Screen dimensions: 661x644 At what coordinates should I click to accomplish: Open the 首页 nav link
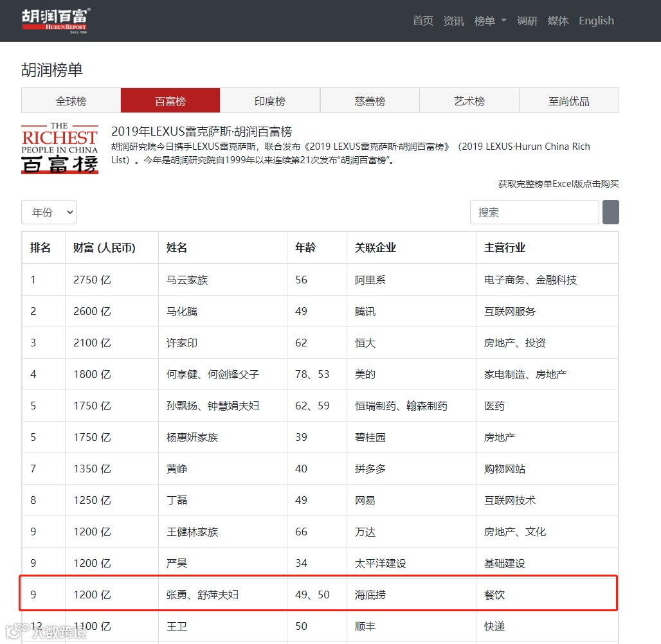click(423, 21)
